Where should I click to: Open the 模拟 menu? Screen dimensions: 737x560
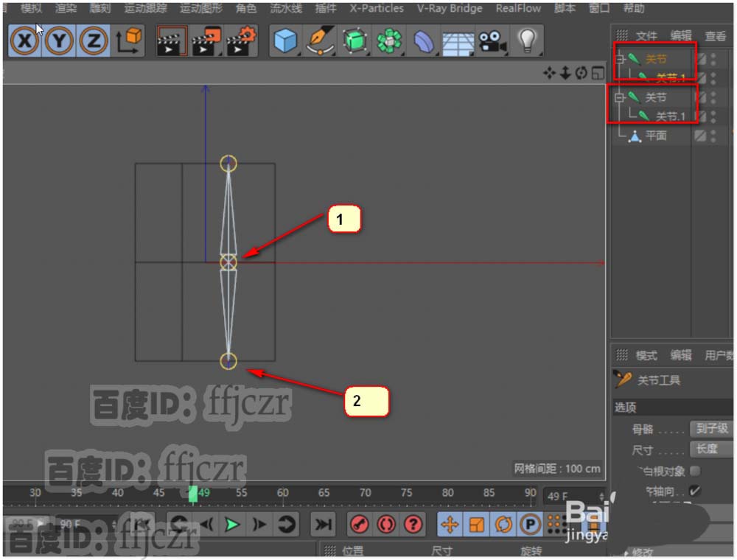click(x=31, y=8)
